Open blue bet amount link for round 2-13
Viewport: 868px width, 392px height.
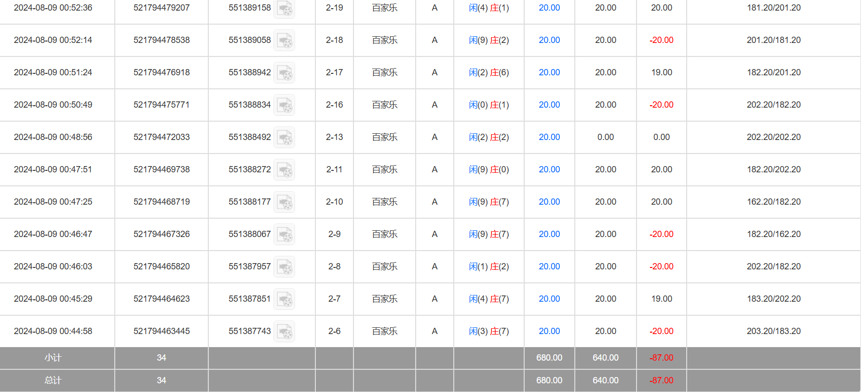pyautogui.click(x=549, y=137)
